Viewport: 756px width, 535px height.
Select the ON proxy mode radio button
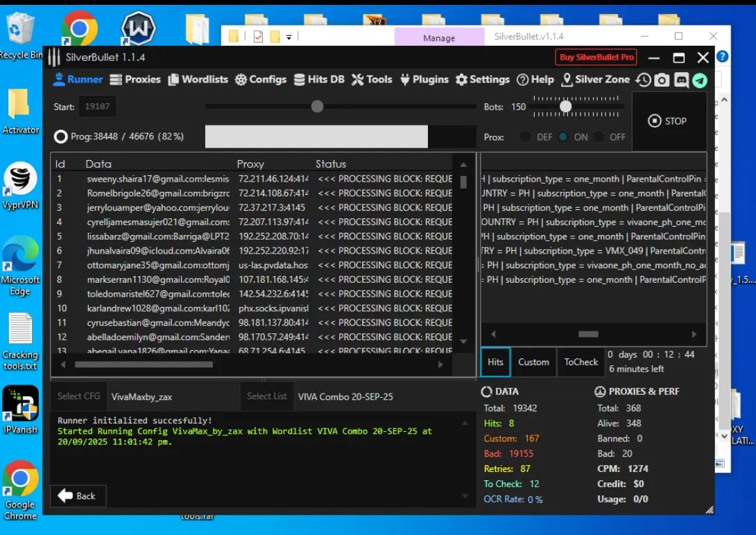pyautogui.click(x=563, y=137)
